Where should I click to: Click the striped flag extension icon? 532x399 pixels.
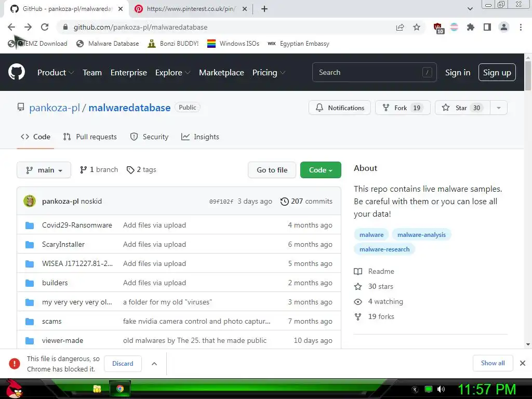click(454, 27)
